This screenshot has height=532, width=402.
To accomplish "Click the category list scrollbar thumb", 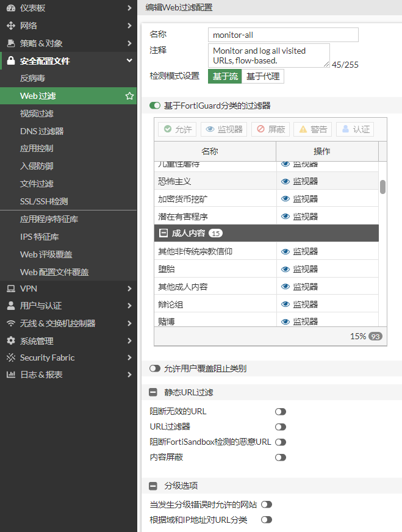I will (x=382, y=187).
